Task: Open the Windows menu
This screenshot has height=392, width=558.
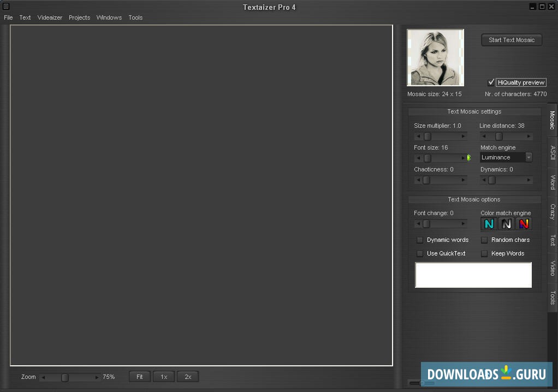Action: [x=109, y=17]
